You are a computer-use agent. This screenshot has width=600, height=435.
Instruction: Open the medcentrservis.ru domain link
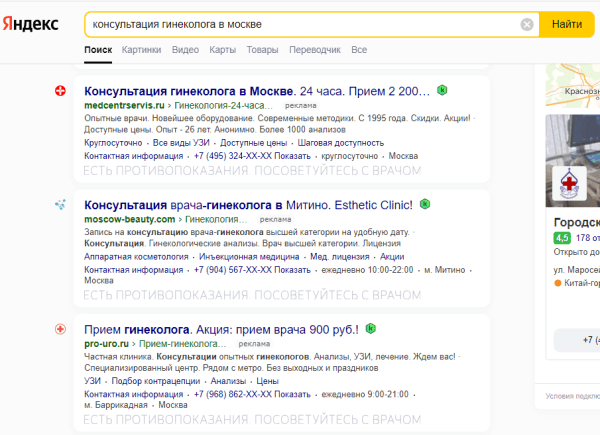124,106
